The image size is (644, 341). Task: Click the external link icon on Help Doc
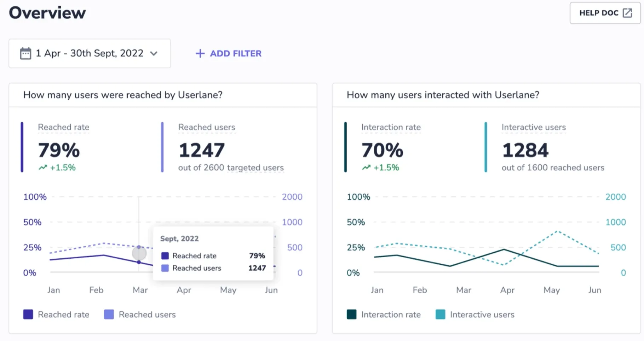point(627,13)
